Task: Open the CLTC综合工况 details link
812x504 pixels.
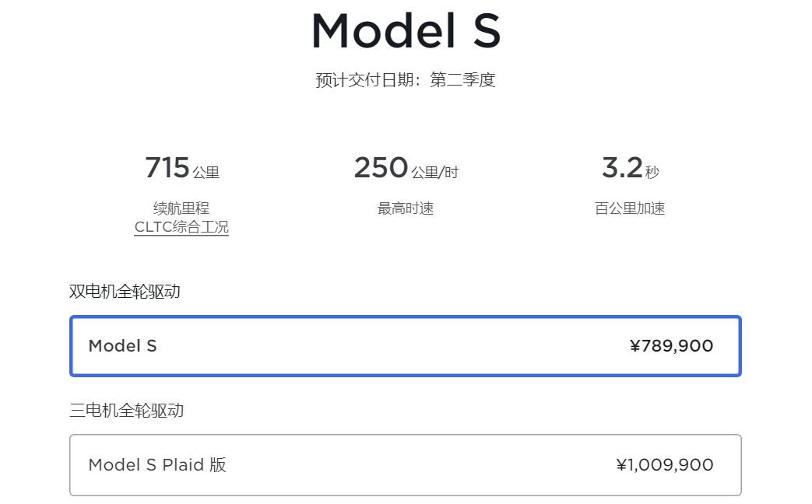Action: point(181,228)
